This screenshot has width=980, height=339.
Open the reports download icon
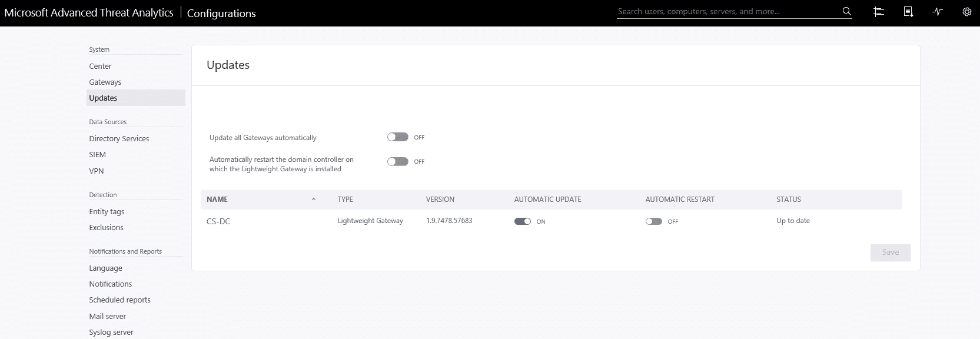click(908, 12)
